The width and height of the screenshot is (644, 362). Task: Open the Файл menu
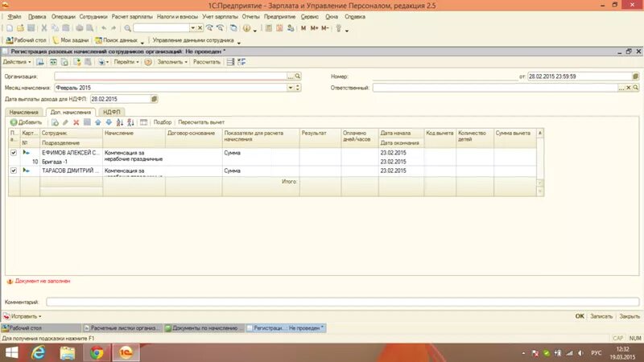(x=14, y=17)
